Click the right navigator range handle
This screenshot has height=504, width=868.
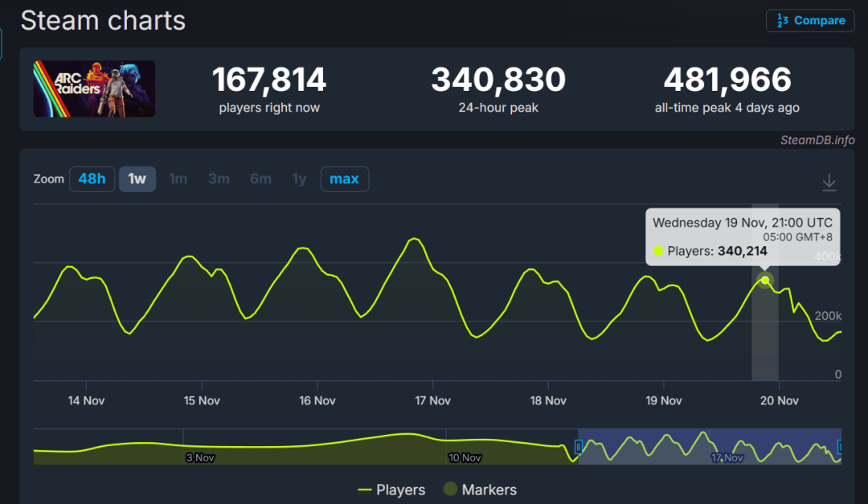pyautogui.click(x=840, y=447)
